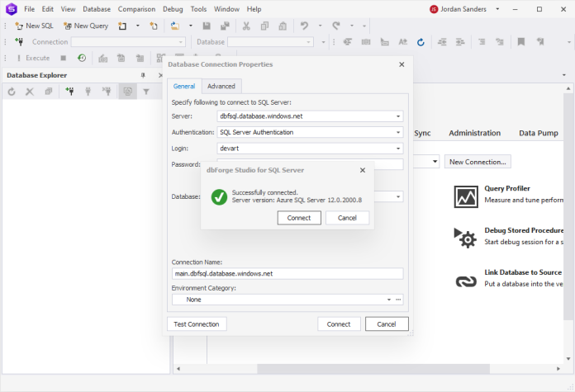Click Refresh icon in Database Explorer
The image size is (575, 392).
(x=12, y=92)
